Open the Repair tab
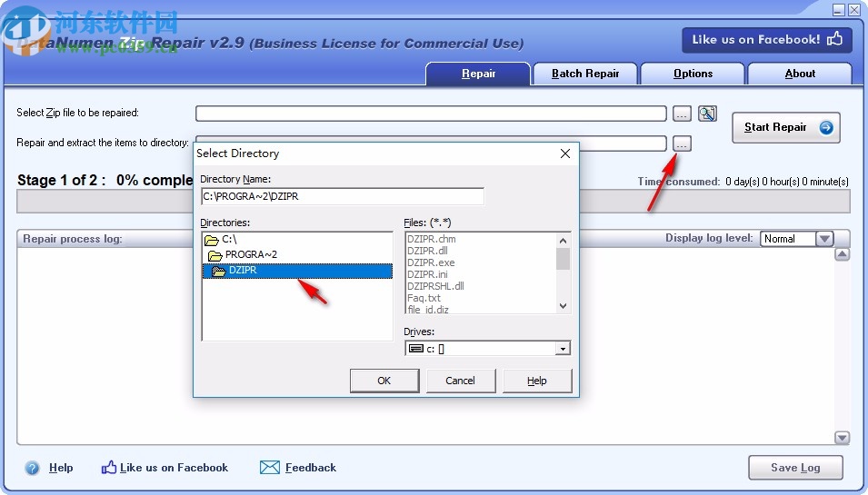 point(478,74)
